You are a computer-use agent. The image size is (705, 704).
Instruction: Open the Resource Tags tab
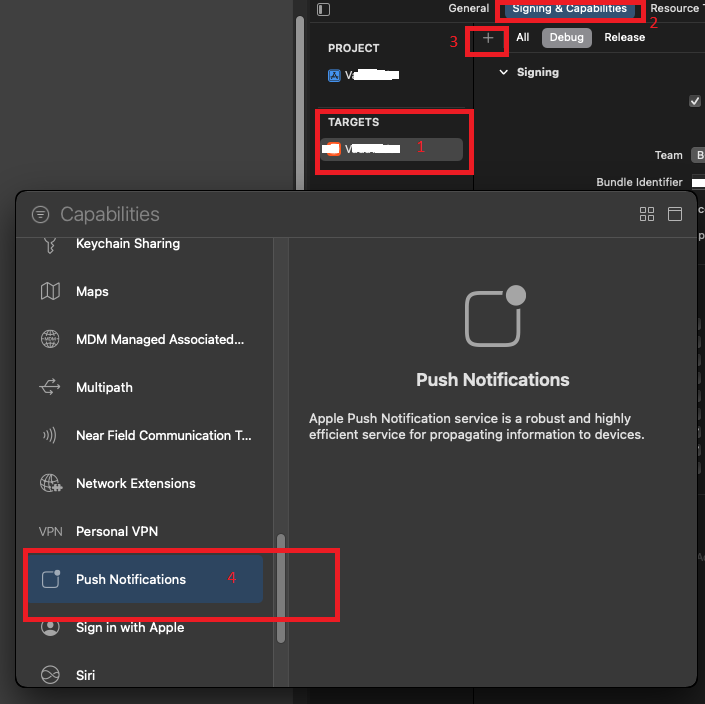click(x=677, y=9)
